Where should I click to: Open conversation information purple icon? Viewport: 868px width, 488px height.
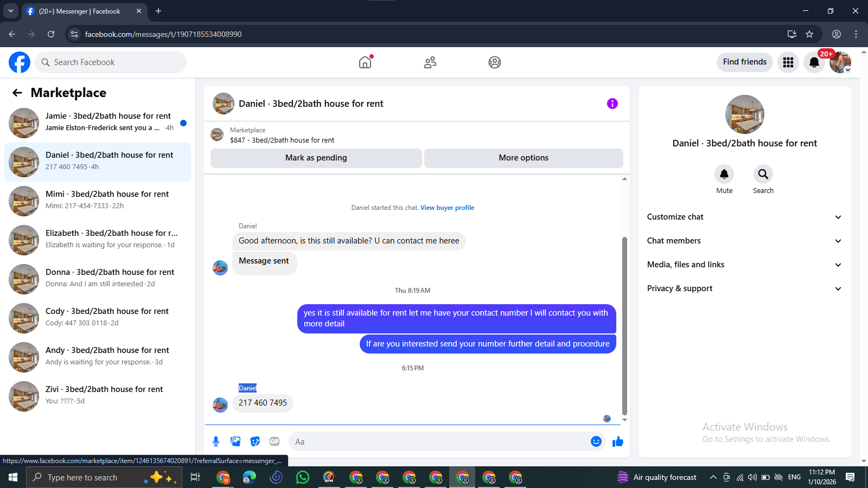coord(612,104)
